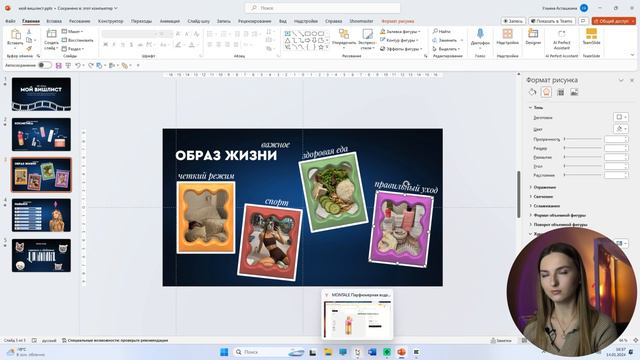Screen dimensions: 640x360
Task: Click the bold text icon
Action: (105, 44)
